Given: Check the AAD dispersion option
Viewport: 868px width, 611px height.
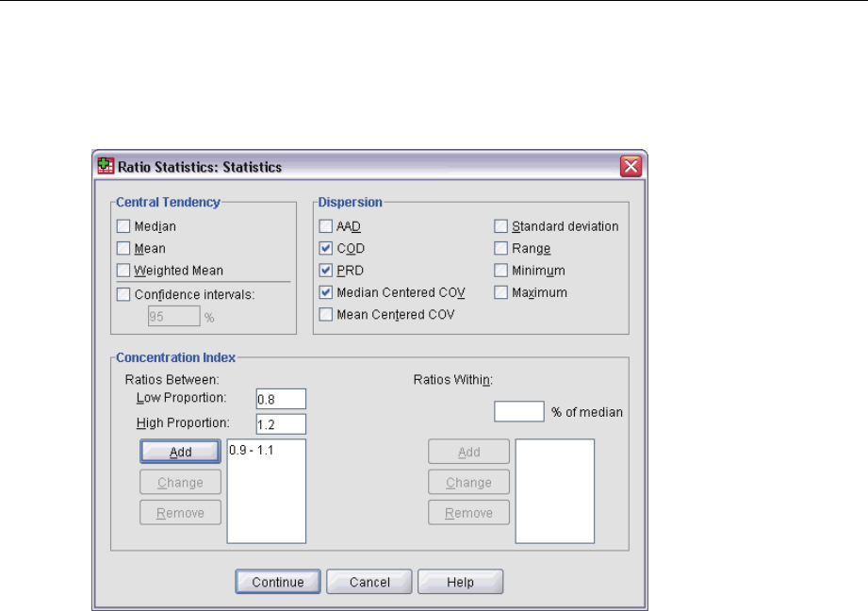Looking at the screenshot, I should coord(326,226).
